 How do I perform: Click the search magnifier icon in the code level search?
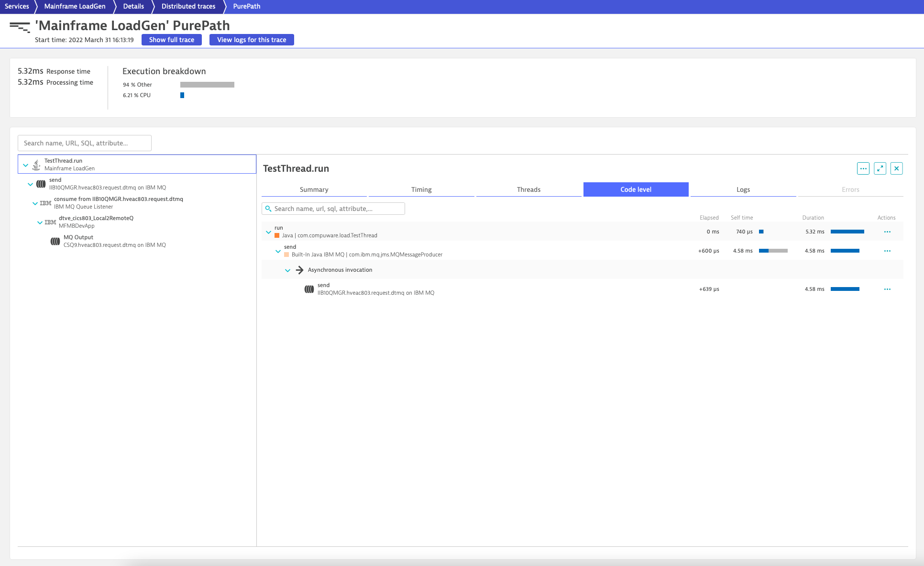tap(268, 209)
